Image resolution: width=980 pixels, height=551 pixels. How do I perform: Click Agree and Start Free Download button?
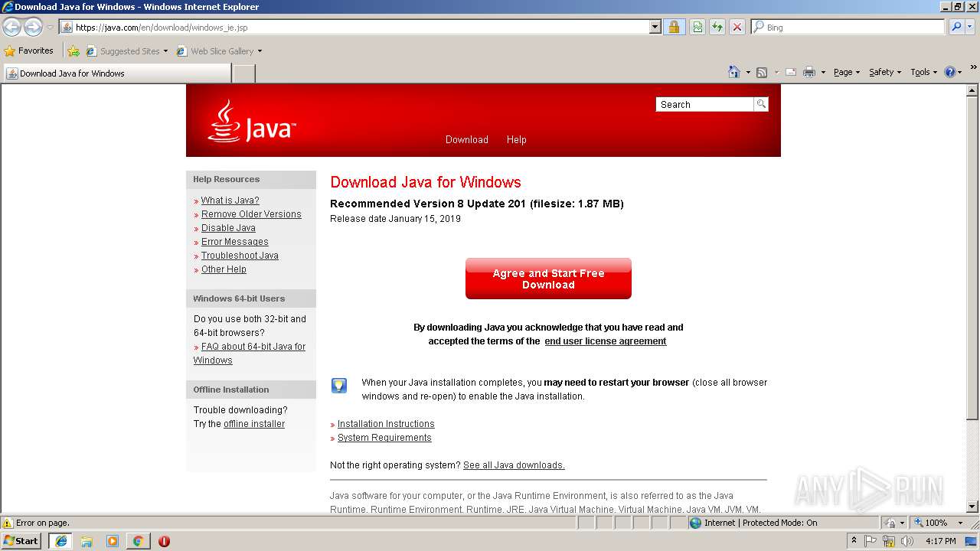548,279
